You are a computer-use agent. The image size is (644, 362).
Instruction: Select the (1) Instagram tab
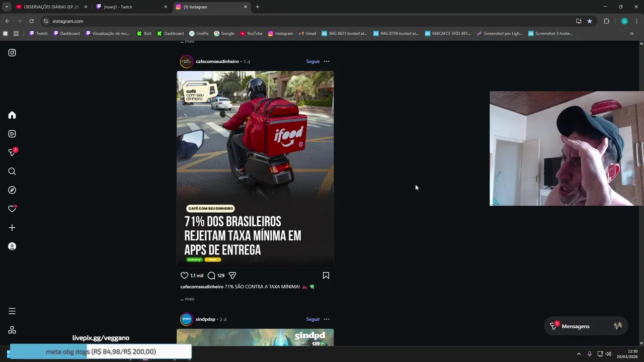coord(211,7)
